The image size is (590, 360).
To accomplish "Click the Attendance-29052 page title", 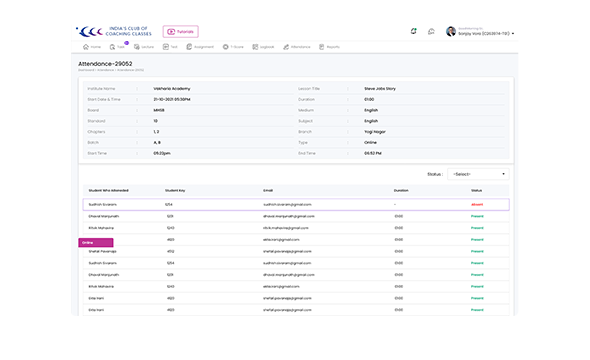I will (x=105, y=64).
